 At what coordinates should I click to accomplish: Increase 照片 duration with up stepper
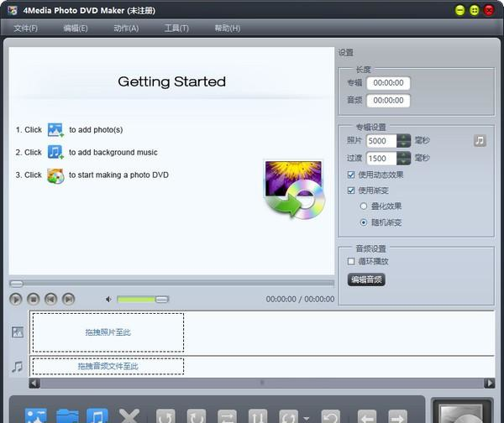(403, 137)
